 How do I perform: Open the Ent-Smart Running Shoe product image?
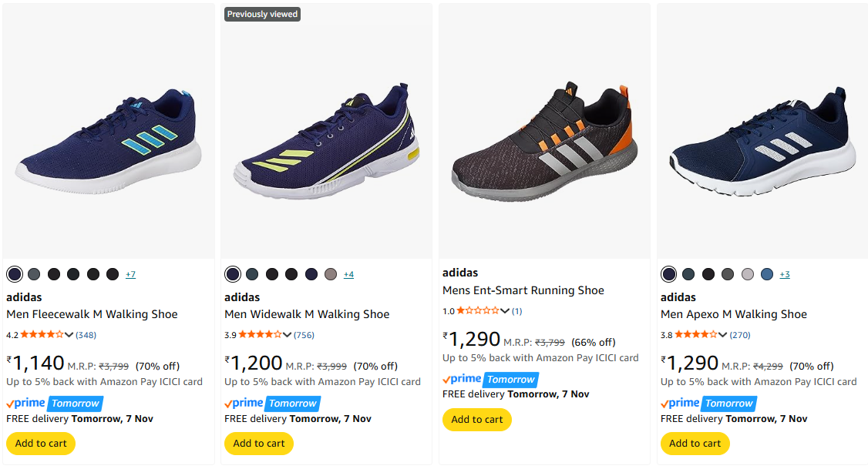(x=544, y=131)
